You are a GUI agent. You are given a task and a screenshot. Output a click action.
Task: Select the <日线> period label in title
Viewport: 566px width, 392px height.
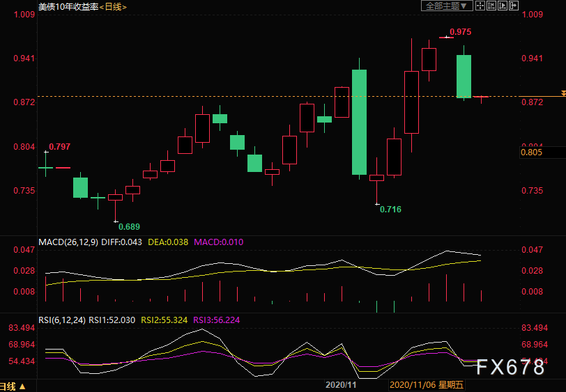[113, 6]
